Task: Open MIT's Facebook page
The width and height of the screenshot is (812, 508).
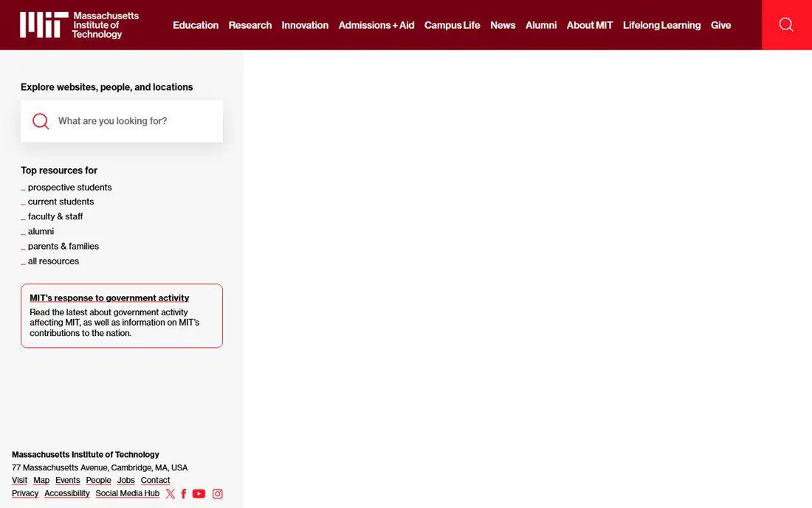Action: coord(184,493)
